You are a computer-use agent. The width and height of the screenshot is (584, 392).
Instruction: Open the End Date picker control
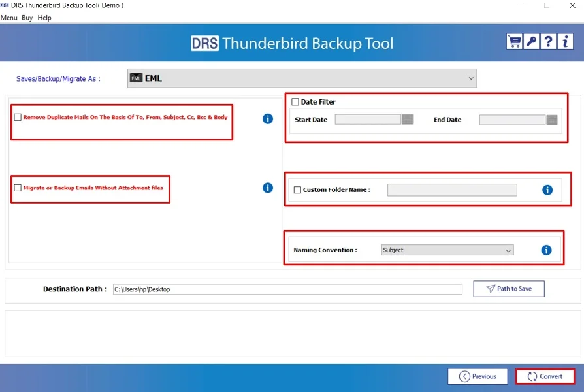click(552, 119)
